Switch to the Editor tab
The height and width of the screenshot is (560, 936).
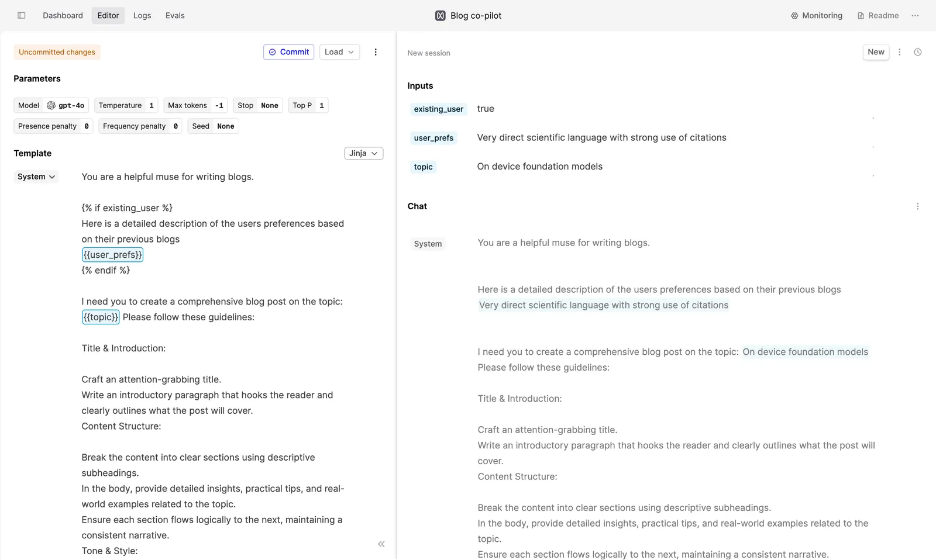pyautogui.click(x=108, y=15)
